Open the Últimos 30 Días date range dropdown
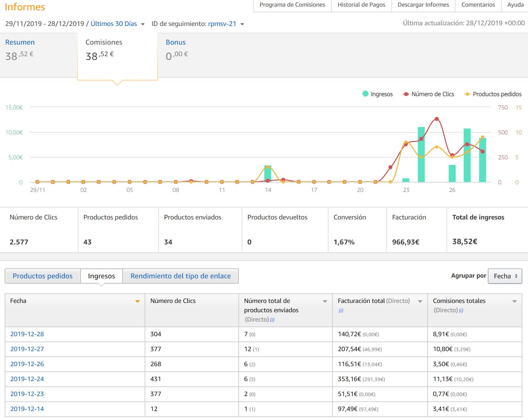 click(117, 24)
